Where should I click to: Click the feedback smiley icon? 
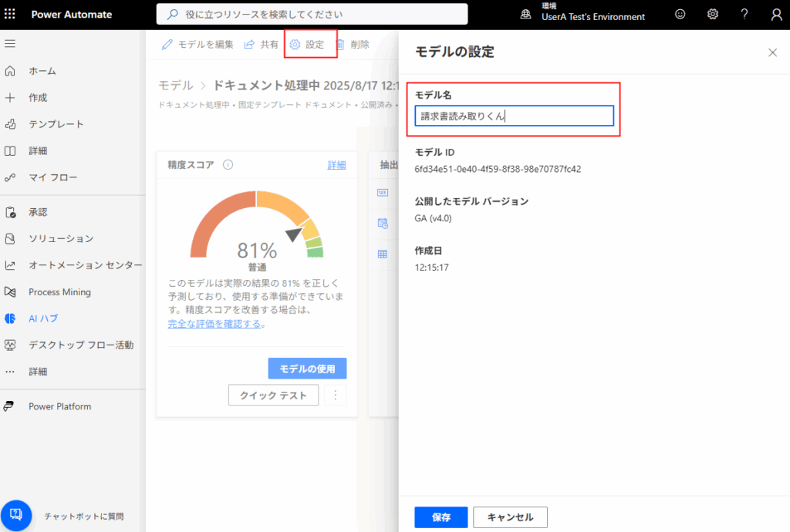pos(680,14)
